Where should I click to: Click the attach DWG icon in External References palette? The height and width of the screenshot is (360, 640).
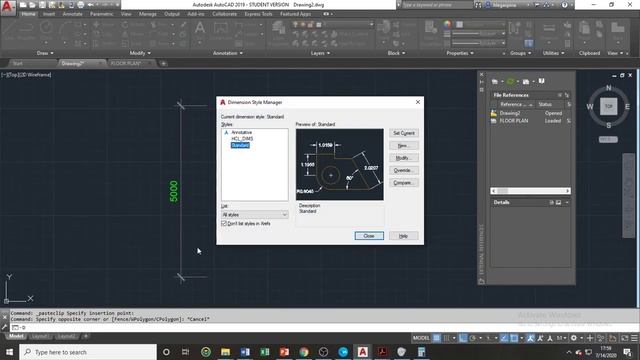point(494,82)
